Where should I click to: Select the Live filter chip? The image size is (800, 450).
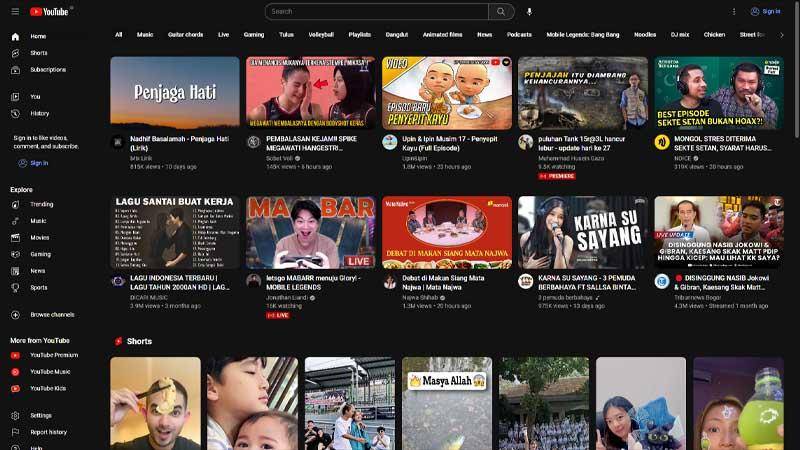click(x=223, y=35)
